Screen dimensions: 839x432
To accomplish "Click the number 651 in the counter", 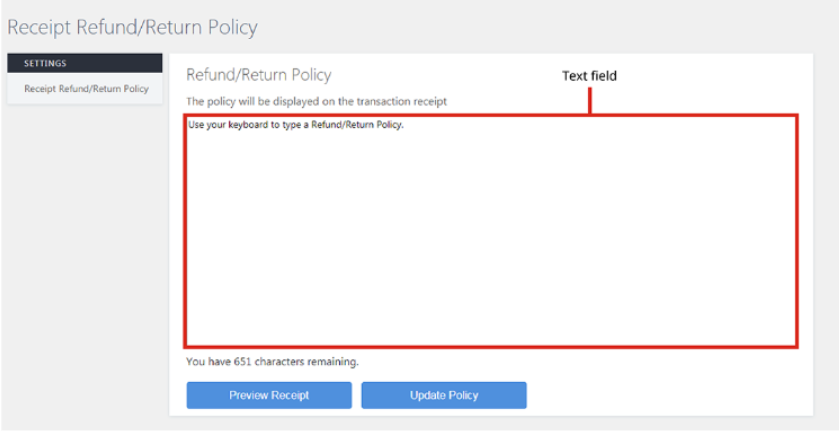I will coord(242,361).
